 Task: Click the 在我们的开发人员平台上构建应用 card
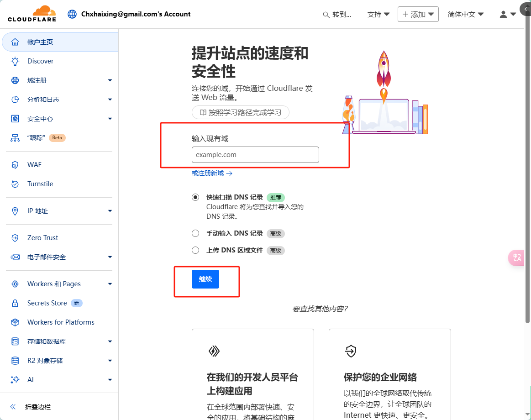pos(253,374)
